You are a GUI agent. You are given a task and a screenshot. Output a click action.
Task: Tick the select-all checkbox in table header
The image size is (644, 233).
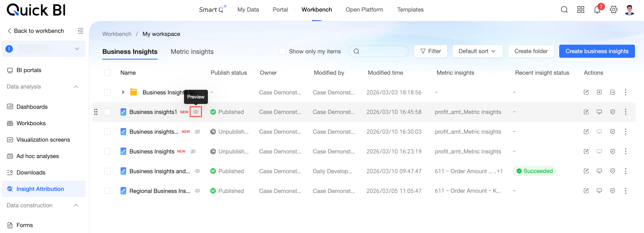pyautogui.click(x=107, y=73)
